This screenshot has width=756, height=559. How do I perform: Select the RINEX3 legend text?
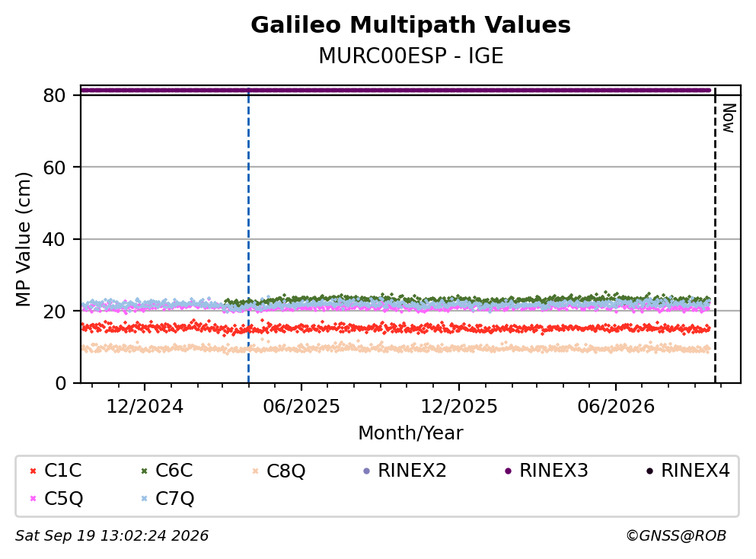click(x=553, y=470)
